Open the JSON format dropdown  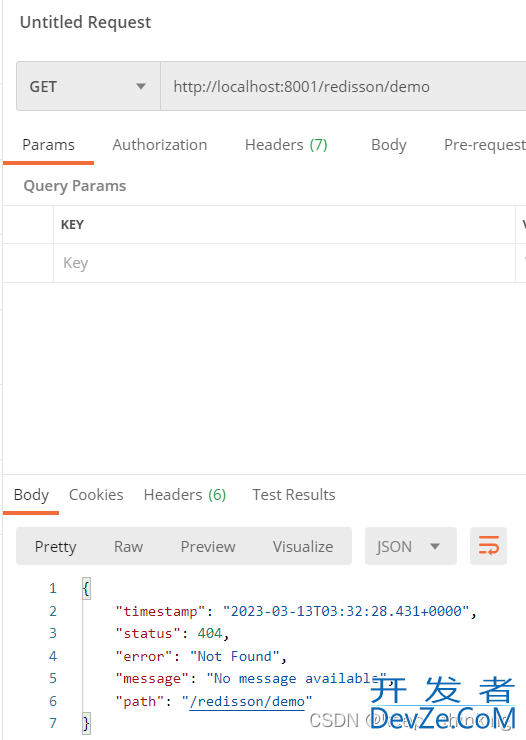410,546
